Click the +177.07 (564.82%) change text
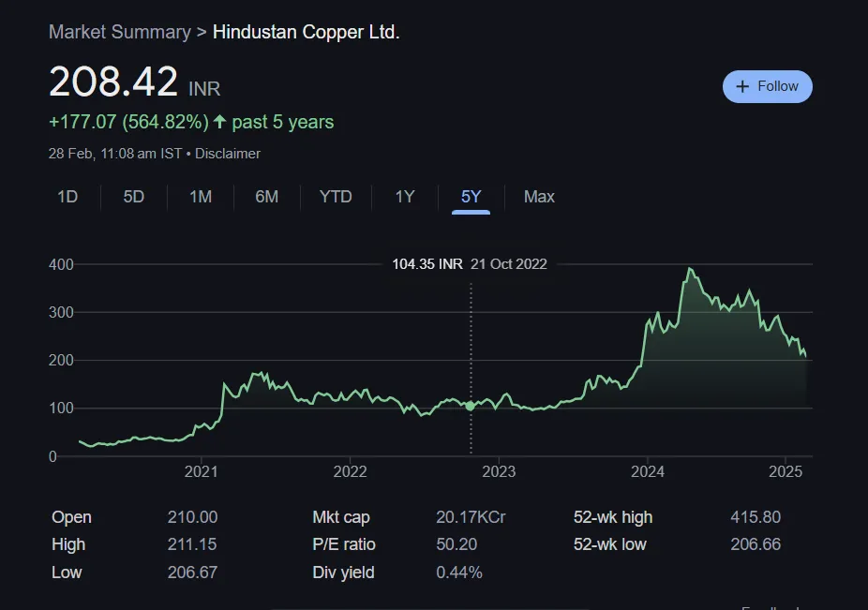Viewport: 868px width, 610px height. [x=129, y=122]
